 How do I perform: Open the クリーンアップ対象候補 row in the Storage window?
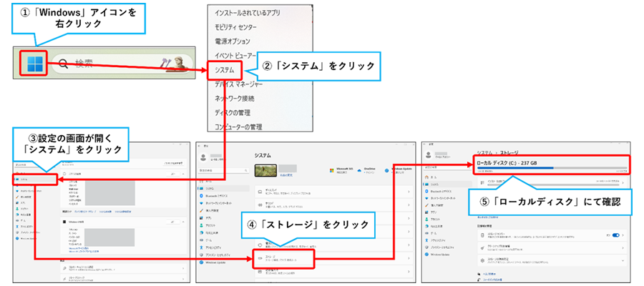pos(552,248)
